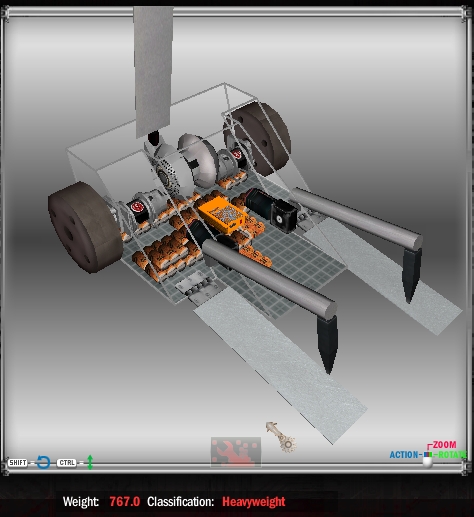Click the Heavyweight classification text
This screenshot has height=517, width=474.
click(254, 501)
